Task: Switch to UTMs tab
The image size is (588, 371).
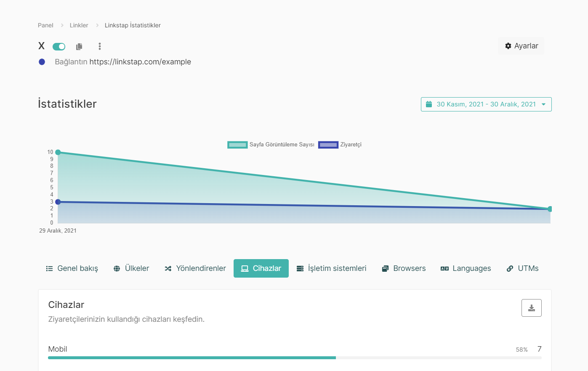Action: pos(522,268)
